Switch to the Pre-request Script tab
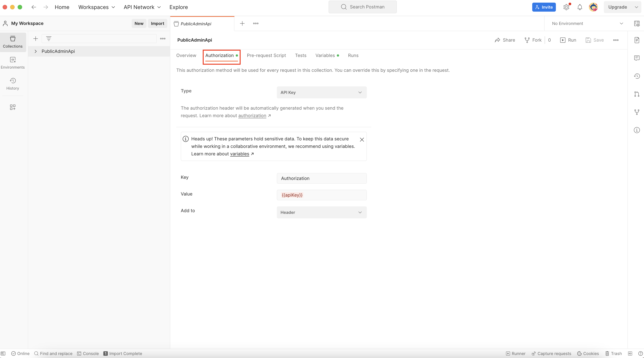The height and width of the screenshot is (358, 644). [x=266, y=55]
